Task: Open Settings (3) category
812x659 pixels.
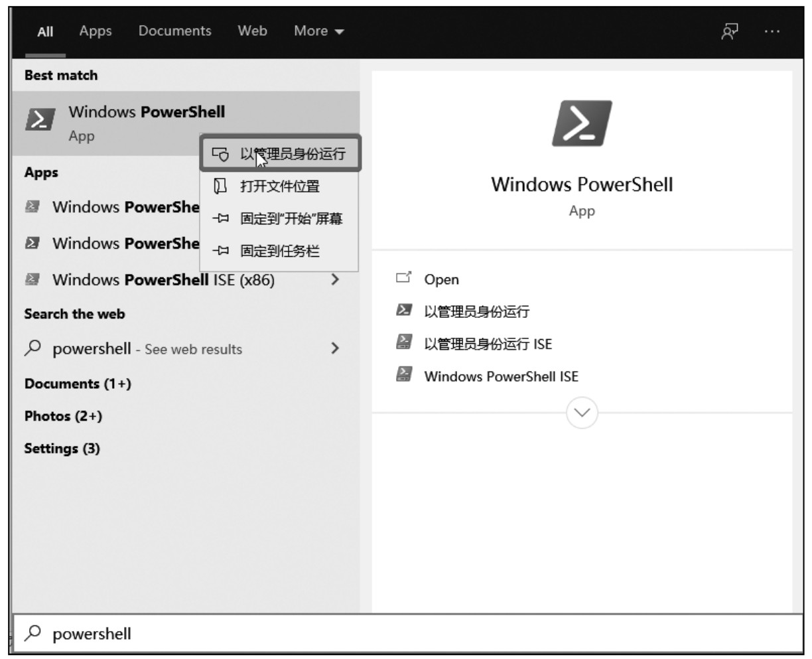Action: (62, 449)
